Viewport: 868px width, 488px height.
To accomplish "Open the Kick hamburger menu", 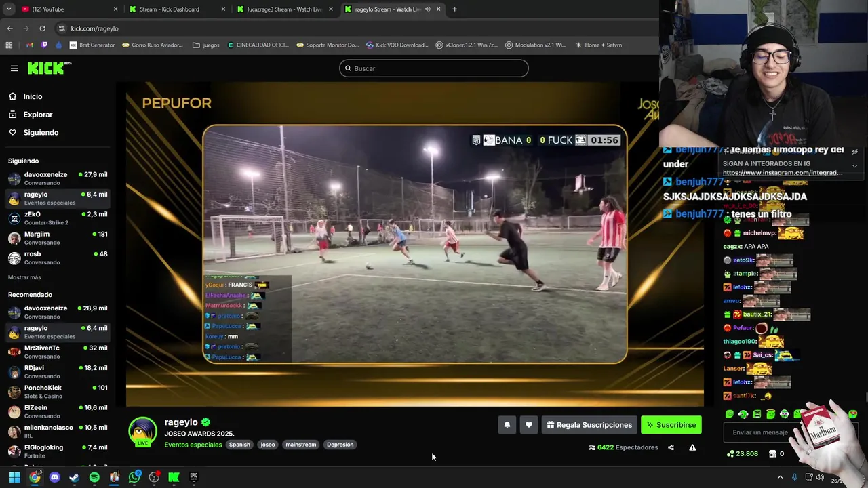I will pos(14,68).
